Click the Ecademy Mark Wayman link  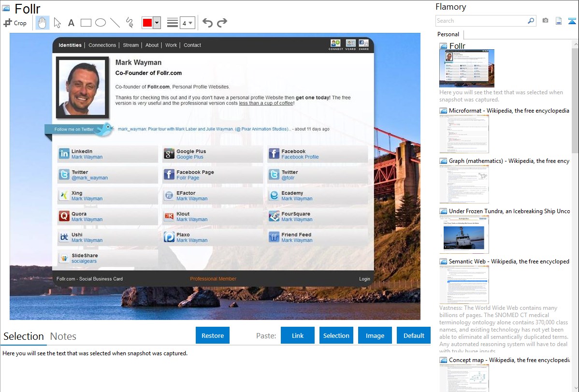pyautogui.click(x=297, y=198)
